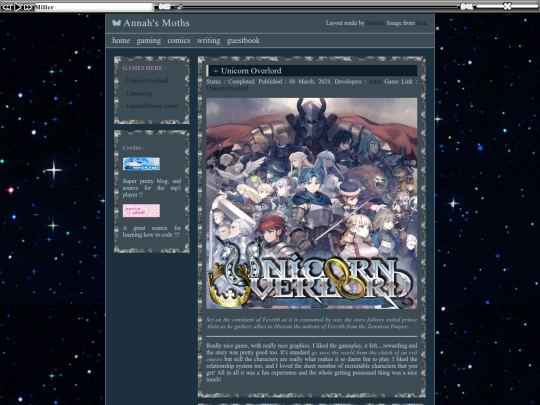This screenshot has height=405, width=540.
Task: Open the gaming section
Action: point(148,41)
